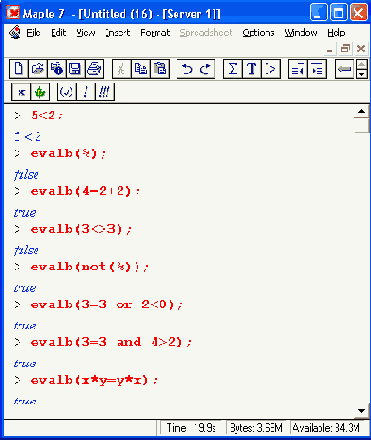Image resolution: width=371 pixels, height=440 pixels.
Task: Execute the entire worksheet with the !!! icon
Action: point(105,92)
